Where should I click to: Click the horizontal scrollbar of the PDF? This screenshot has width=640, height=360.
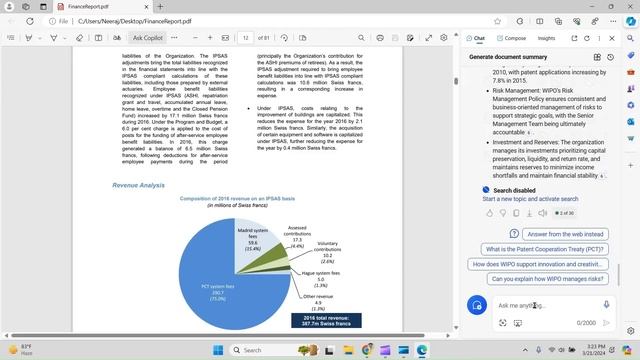[218, 336]
